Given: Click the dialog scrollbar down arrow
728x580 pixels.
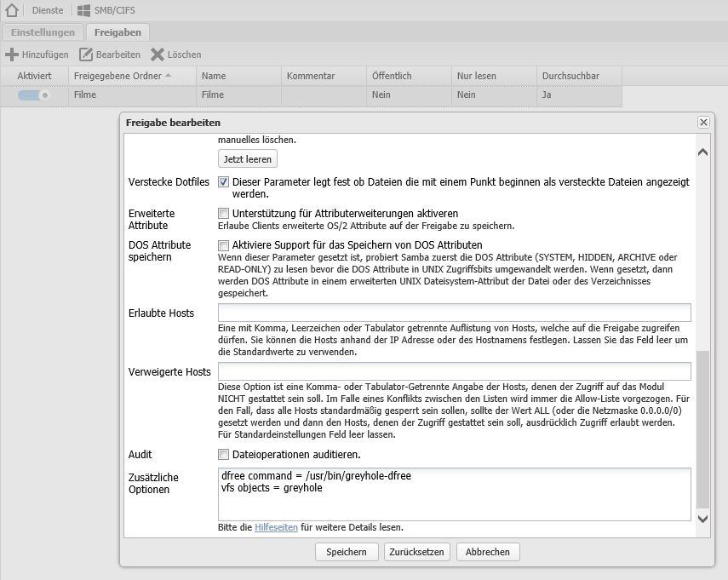Looking at the screenshot, I should [x=703, y=519].
